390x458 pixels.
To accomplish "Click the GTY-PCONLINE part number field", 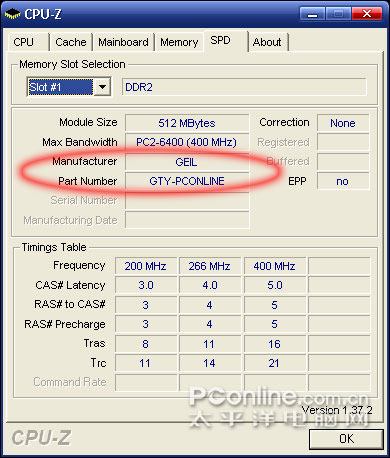I will tap(187, 181).
